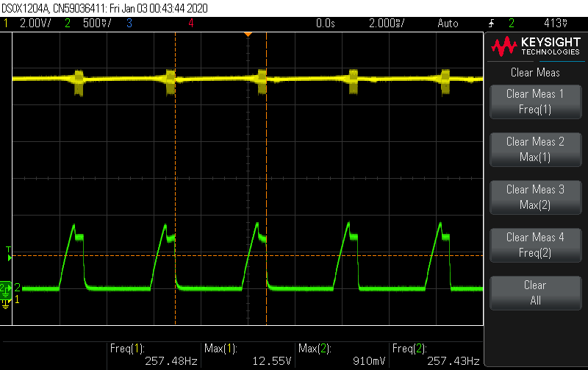The height and width of the screenshot is (370, 588).
Task: Click the Max(2) 910mV readout
Action: click(x=342, y=355)
